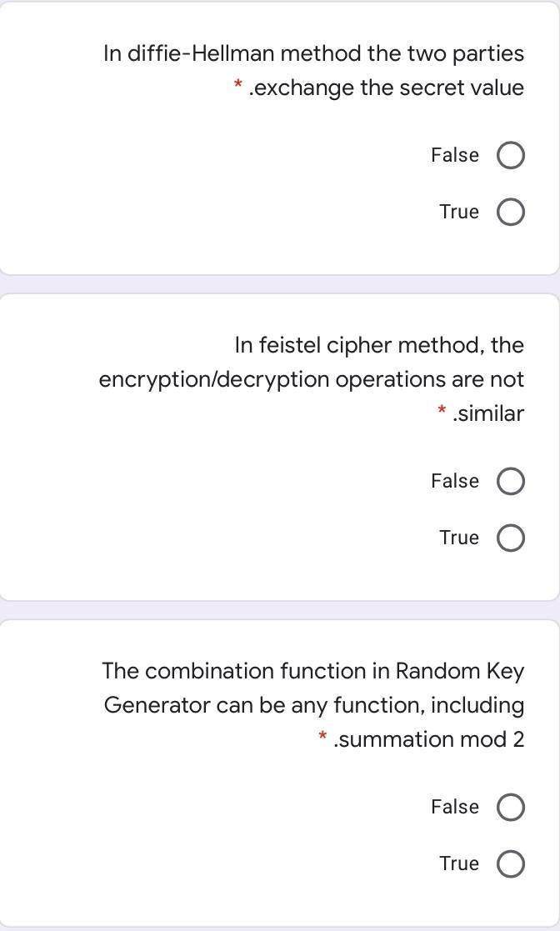Select True for the Diffie-Hellman question

tap(511, 212)
